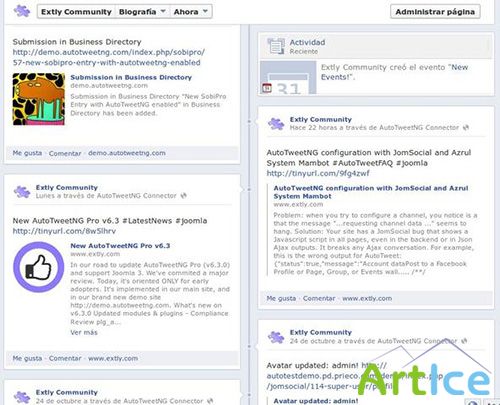Click the Administrar página button
This screenshot has width=500, height=405.
click(x=435, y=12)
